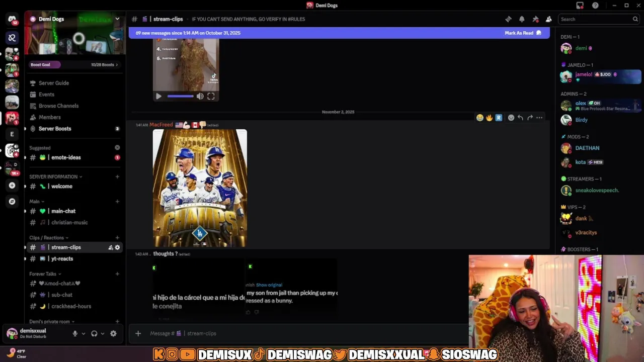Click Mark As Read button
Screen dimensions: 644x362
[x=523, y=33]
